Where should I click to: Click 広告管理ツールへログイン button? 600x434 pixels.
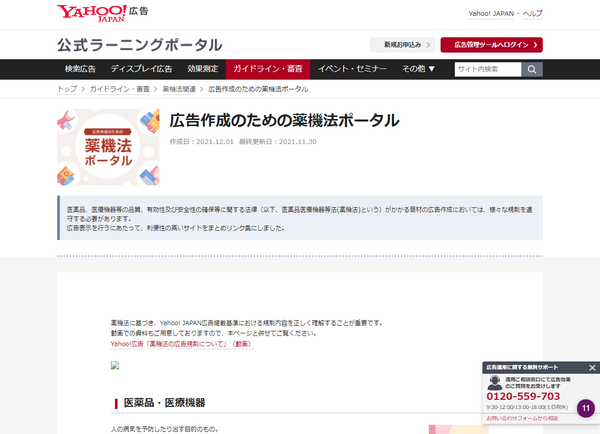[x=491, y=45]
